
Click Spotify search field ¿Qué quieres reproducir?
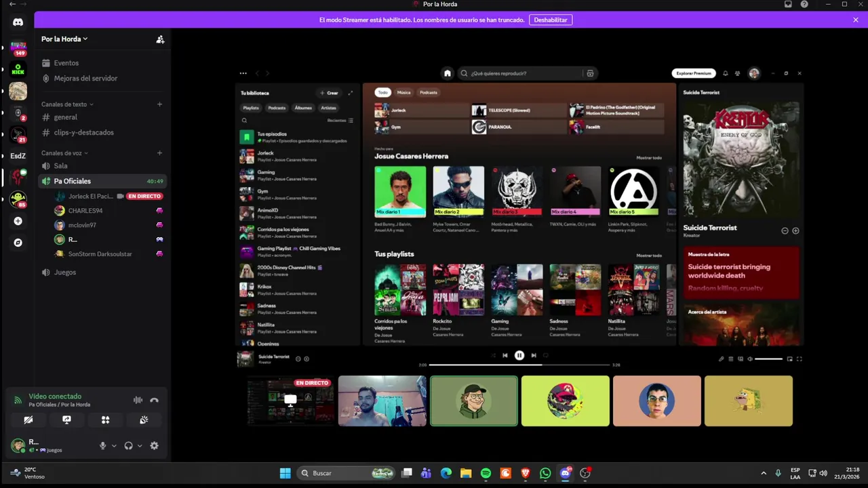pos(520,73)
